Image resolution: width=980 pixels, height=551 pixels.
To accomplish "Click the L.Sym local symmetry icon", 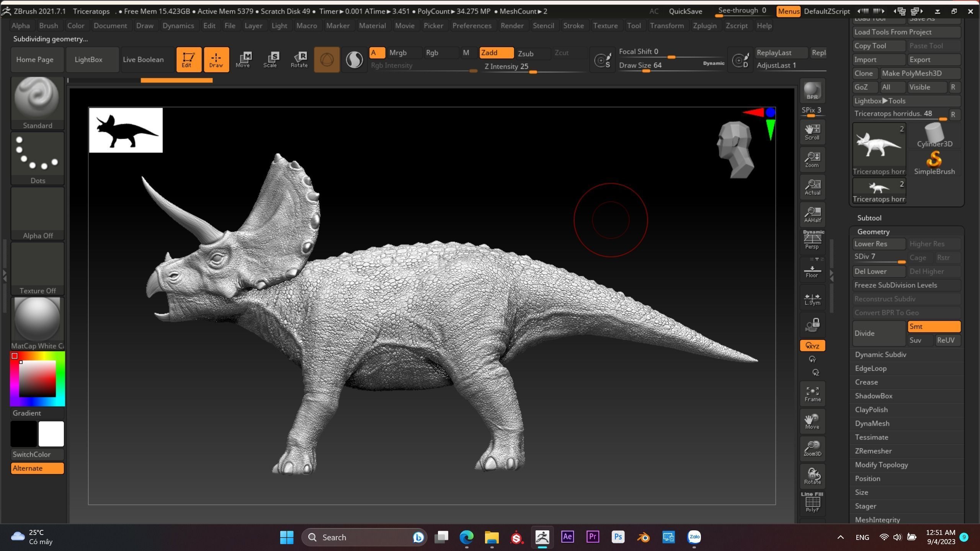I will coord(812,299).
